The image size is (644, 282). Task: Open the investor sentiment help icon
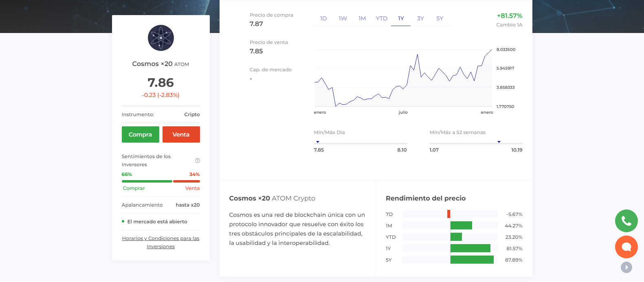(x=198, y=161)
